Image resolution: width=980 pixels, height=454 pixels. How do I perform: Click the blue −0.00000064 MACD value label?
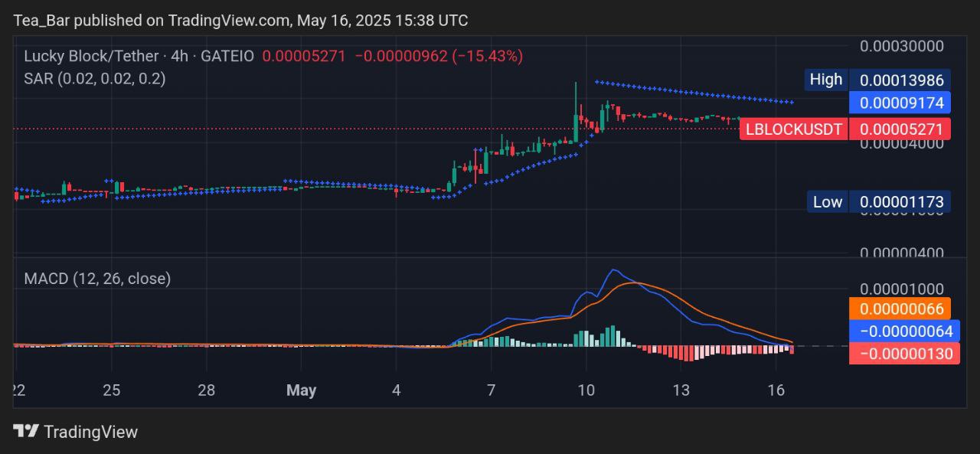coord(904,331)
